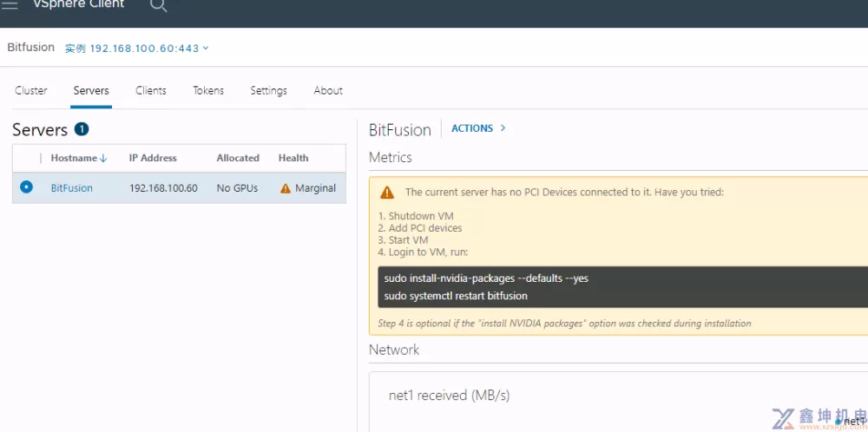Viewport: 868px width, 432px height.
Task: Click the sudo install-nvidia-packages command line
Action: [x=486, y=278]
